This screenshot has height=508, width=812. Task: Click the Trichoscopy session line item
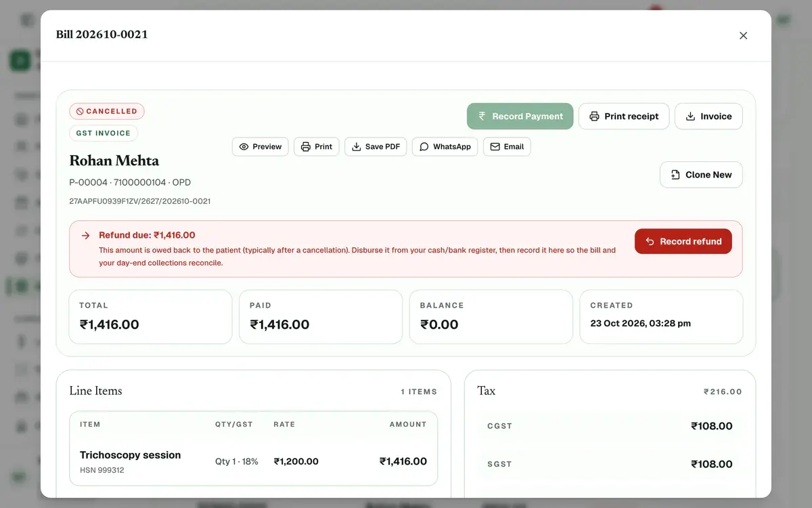[x=253, y=461]
